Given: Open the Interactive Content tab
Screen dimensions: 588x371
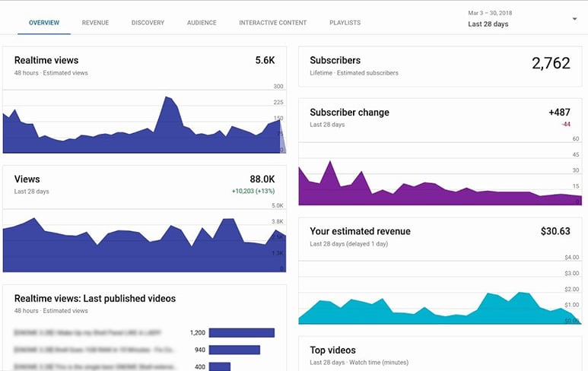Looking at the screenshot, I should (x=273, y=23).
